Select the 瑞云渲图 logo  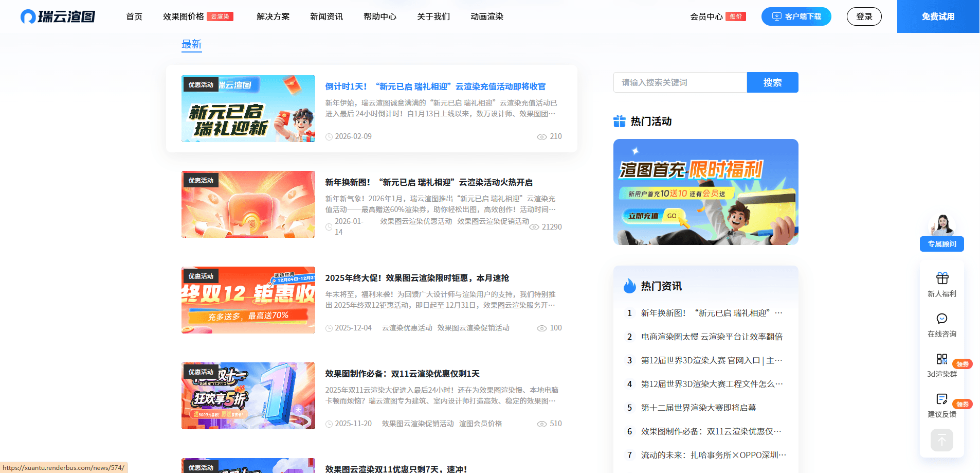[57, 16]
